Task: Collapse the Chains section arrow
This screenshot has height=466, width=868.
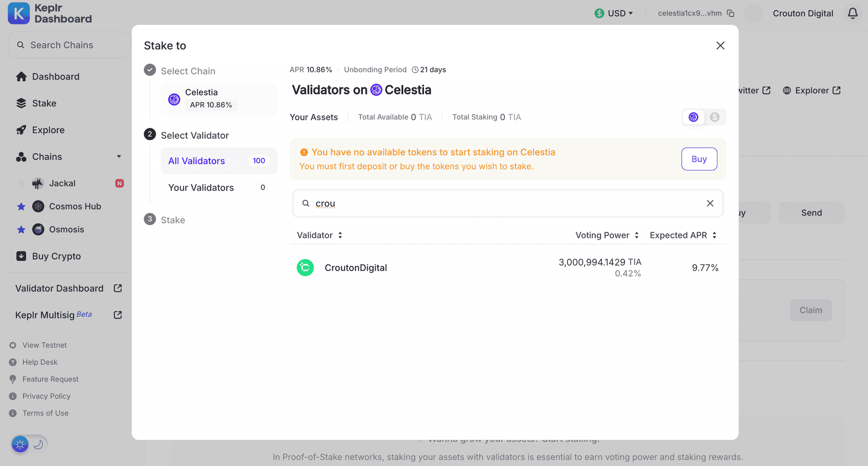Action: pyautogui.click(x=119, y=157)
